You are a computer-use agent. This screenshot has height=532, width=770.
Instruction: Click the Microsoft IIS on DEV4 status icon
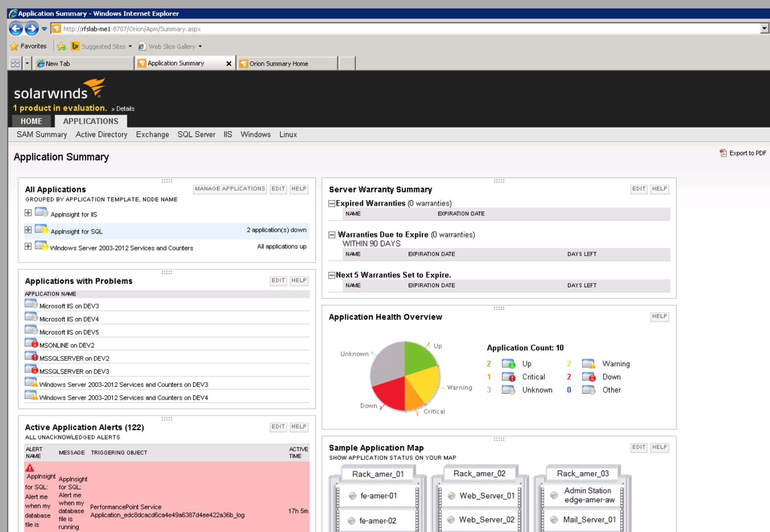click(31, 317)
